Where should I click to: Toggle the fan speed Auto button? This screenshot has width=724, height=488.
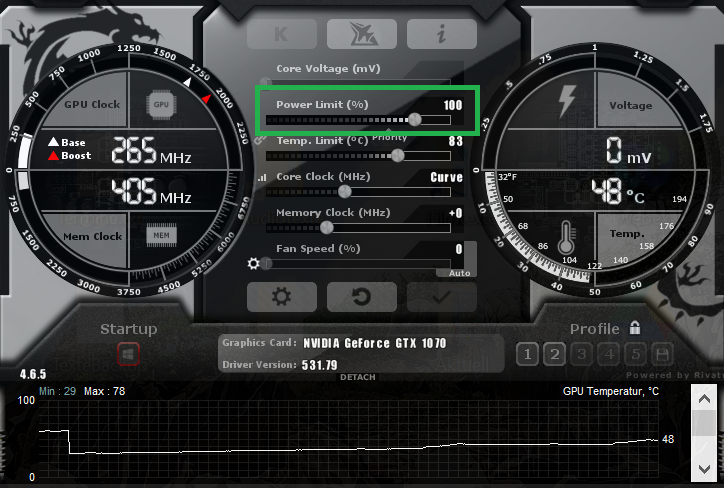click(x=459, y=273)
